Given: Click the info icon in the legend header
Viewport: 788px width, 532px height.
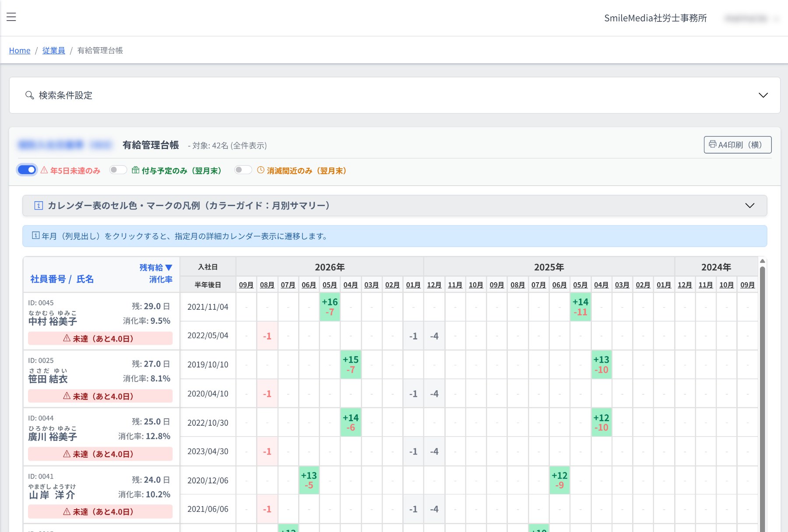Looking at the screenshot, I should [39, 206].
